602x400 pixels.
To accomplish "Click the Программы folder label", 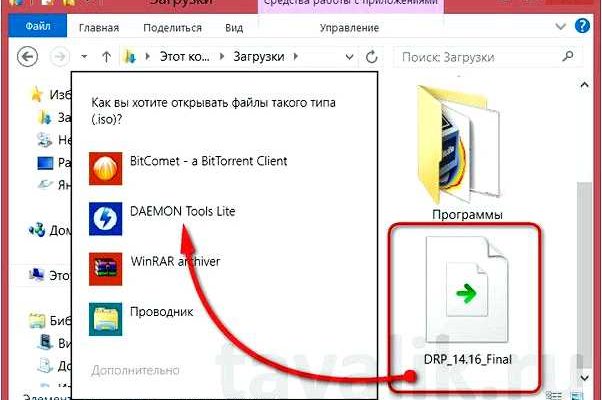I will pos(467,214).
